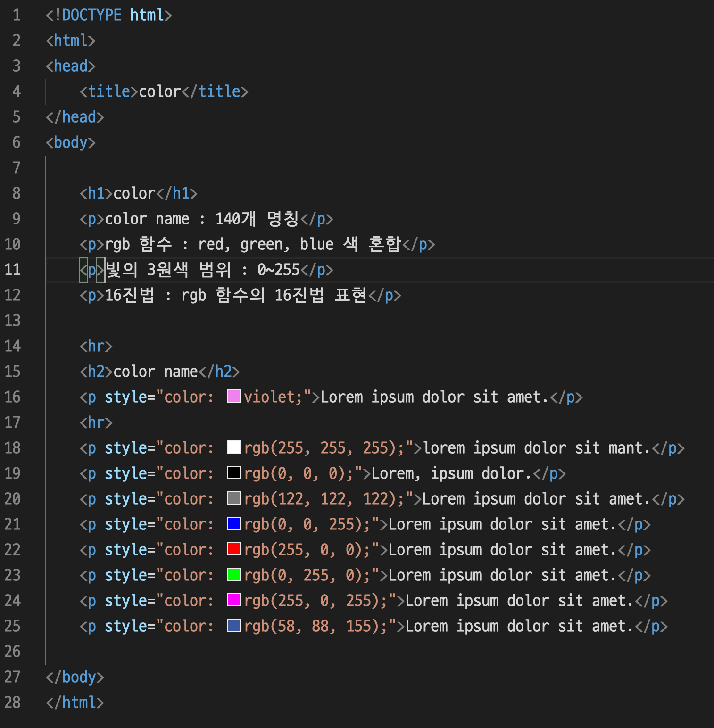
Task: Click line number 1 in the gutter
Action: [17, 15]
